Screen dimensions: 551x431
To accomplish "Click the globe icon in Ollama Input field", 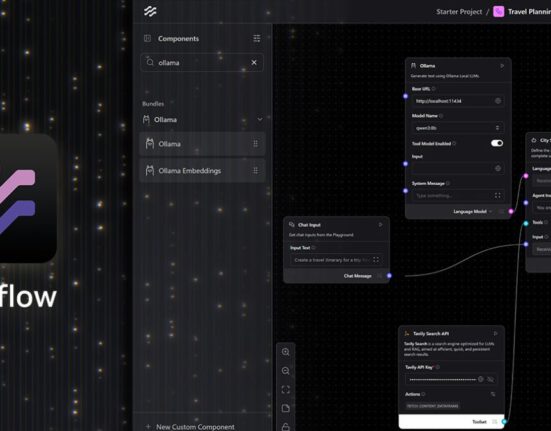I will 498,168.
